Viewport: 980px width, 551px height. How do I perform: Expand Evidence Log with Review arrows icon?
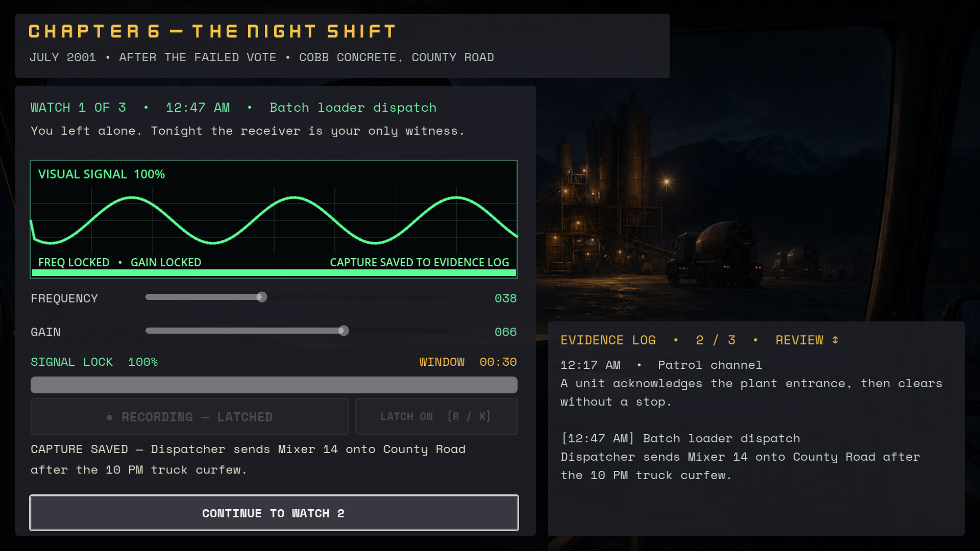pos(835,340)
